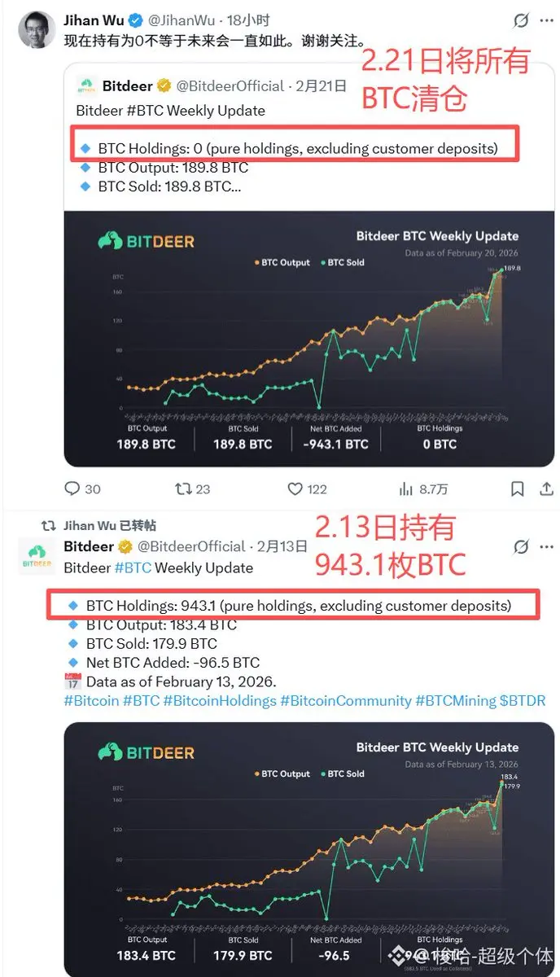Screen dimensions: 560x977
Task: Open the February 20 Bitdeer chart image
Action: [x=309, y=339]
